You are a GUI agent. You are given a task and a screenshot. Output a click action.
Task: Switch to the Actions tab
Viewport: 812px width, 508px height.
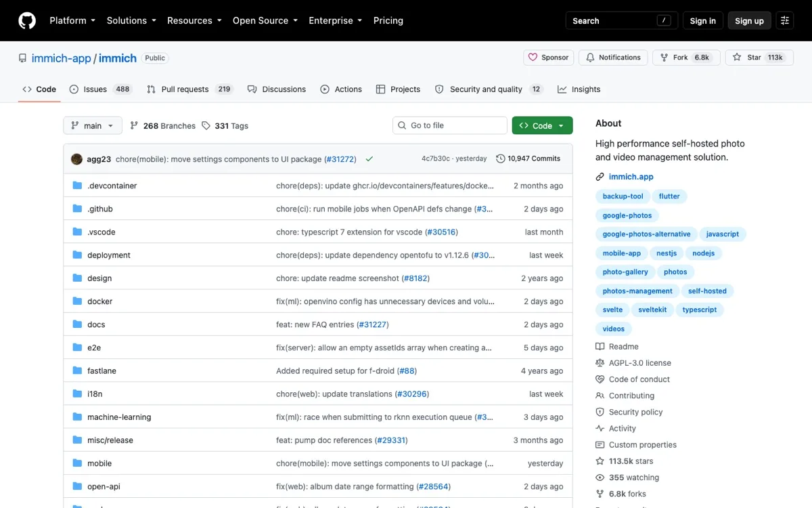[341, 89]
